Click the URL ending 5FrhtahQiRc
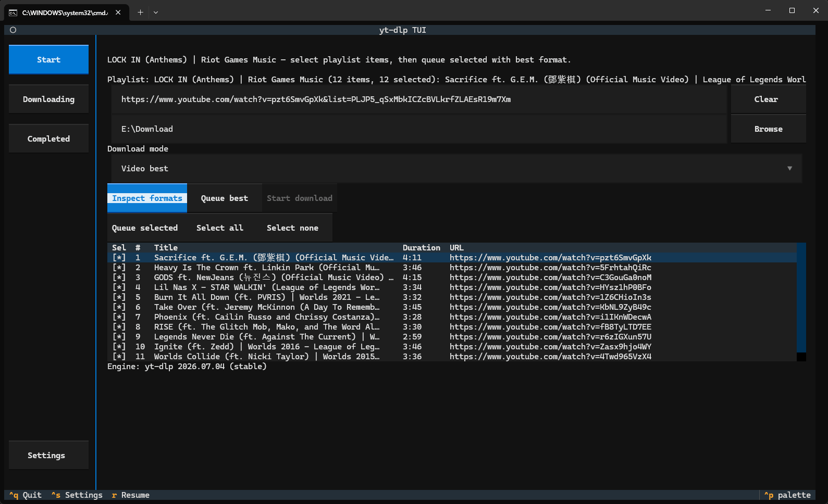 pyautogui.click(x=550, y=268)
